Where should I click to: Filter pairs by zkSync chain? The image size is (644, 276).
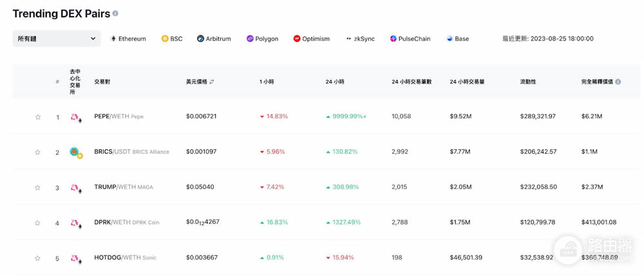click(360, 39)
